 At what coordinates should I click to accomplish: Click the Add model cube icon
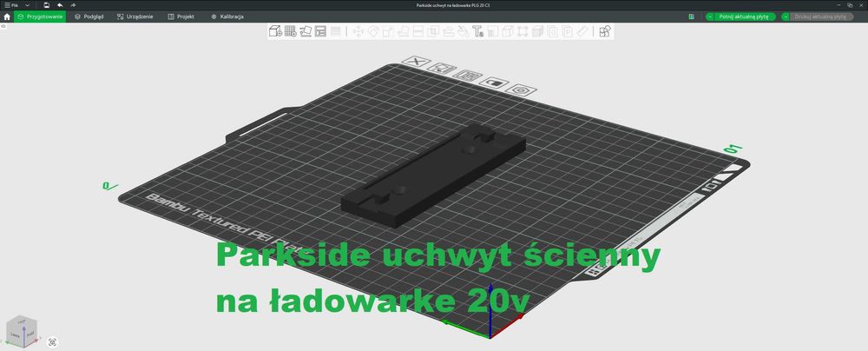click(x=275, y=31)
